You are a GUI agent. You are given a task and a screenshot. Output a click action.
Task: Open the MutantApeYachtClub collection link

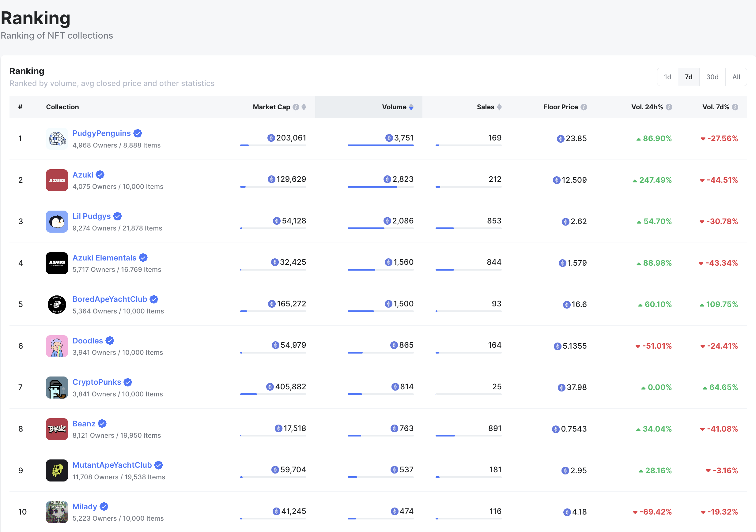click(112, 465)
